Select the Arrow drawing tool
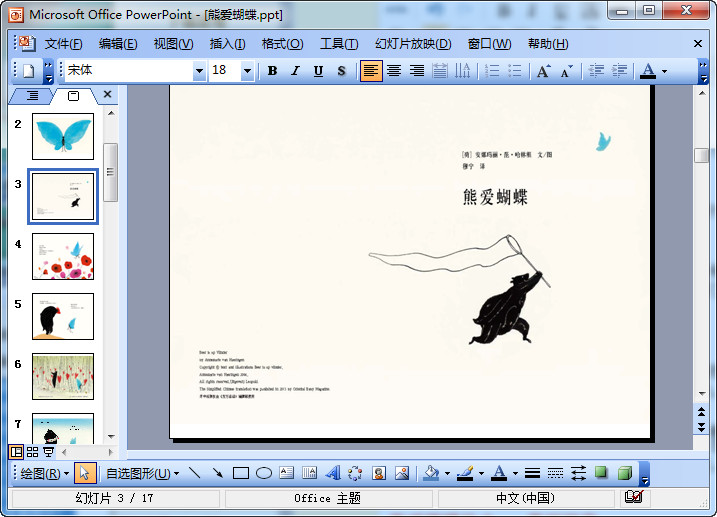 click(218, 473)
